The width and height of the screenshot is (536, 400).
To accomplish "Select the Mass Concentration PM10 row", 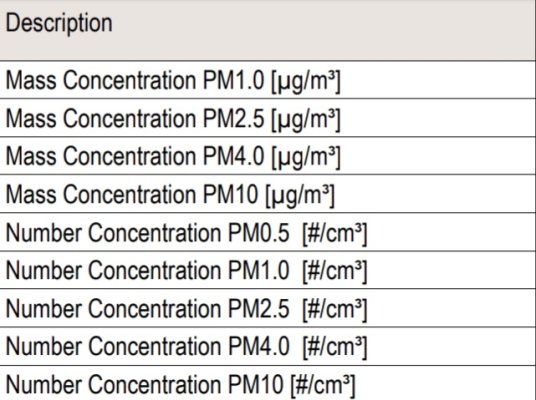I will (268, 194).
